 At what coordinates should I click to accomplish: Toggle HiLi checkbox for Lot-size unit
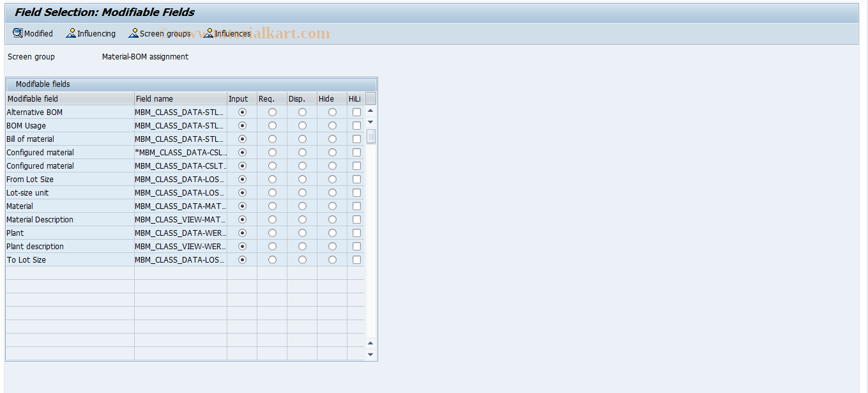(x=356, y=192)
